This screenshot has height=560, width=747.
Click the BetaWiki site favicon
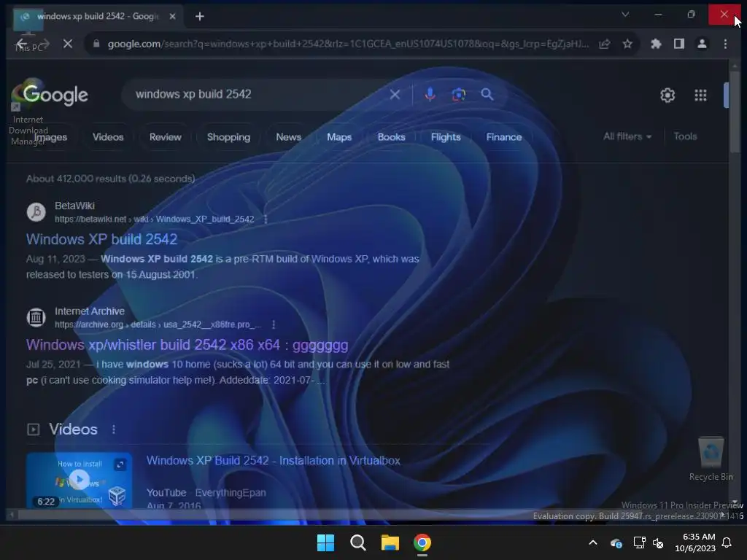[x=36, y=212]
